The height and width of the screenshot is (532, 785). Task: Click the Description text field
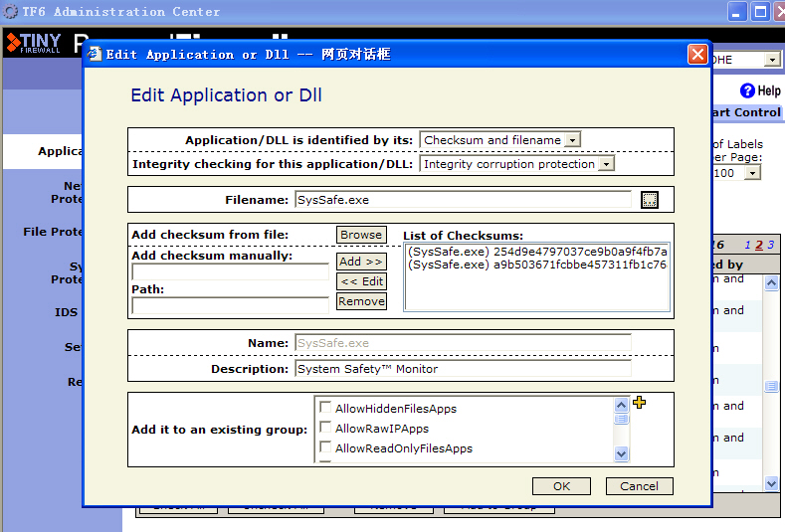(463, 369)
